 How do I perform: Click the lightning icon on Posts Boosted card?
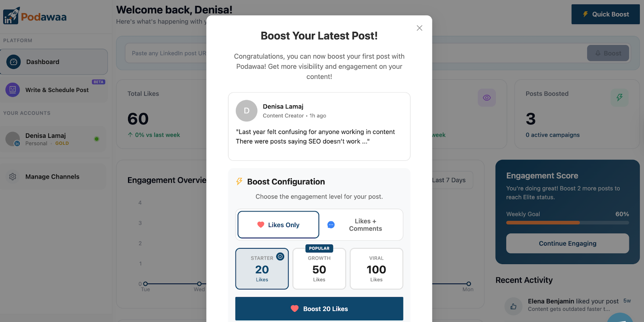620,97
